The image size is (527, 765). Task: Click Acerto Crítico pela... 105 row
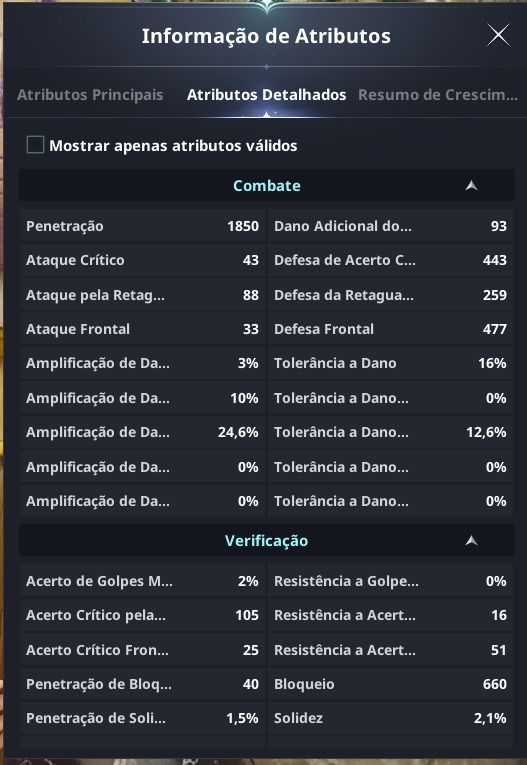coord(142,615)
